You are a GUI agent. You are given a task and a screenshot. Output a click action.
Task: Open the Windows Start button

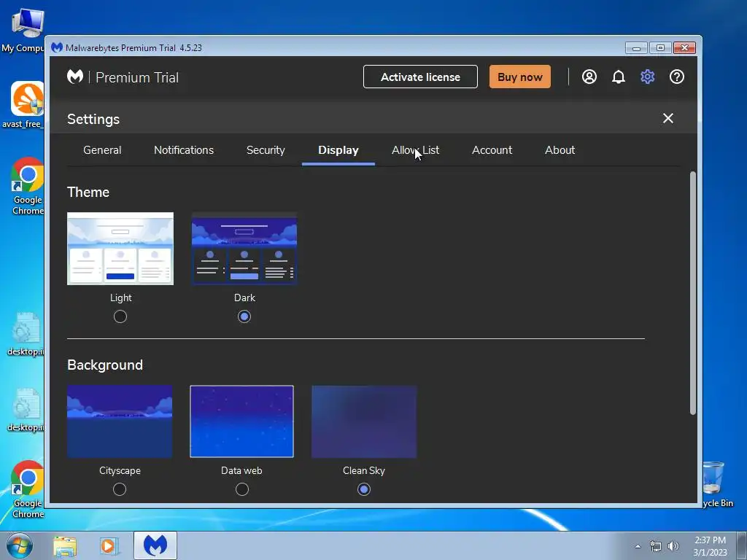pyautogui.click(x=20, y=545)
